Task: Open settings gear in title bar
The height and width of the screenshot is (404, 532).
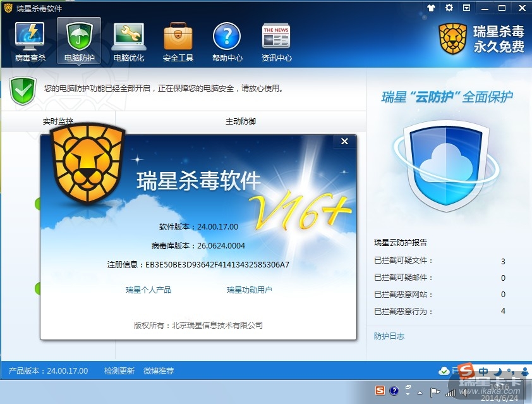Action: pos(449,8)
